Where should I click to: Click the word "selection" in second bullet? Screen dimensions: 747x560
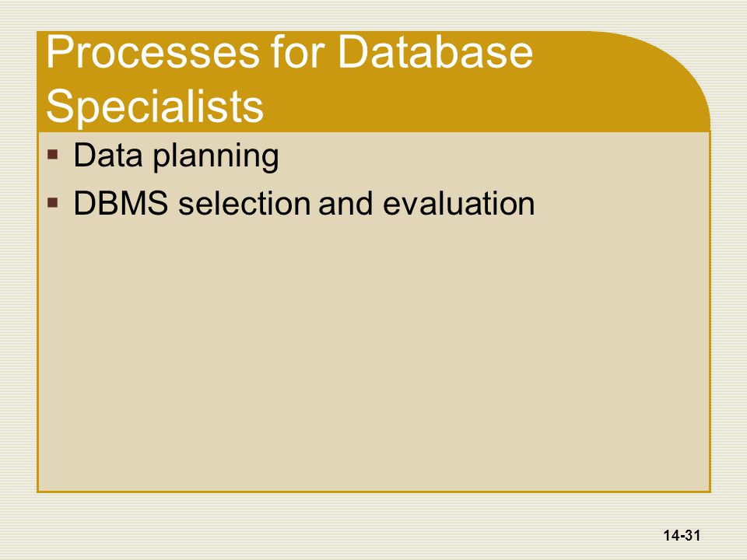(x=244, y=203)
